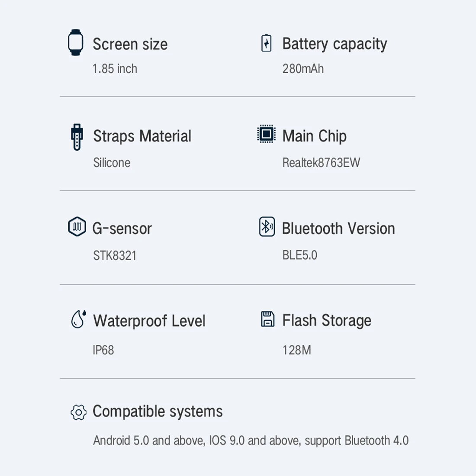Viewport: 476px width, 476px height.
Task: Click the Silicone strap material value
Action: pos(112,163)
